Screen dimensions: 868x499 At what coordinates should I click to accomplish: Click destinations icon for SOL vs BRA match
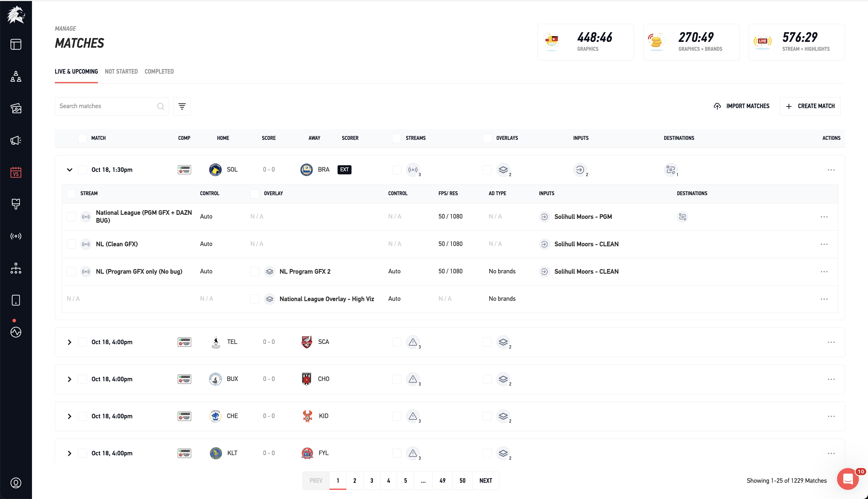click(x=671, y=170)
